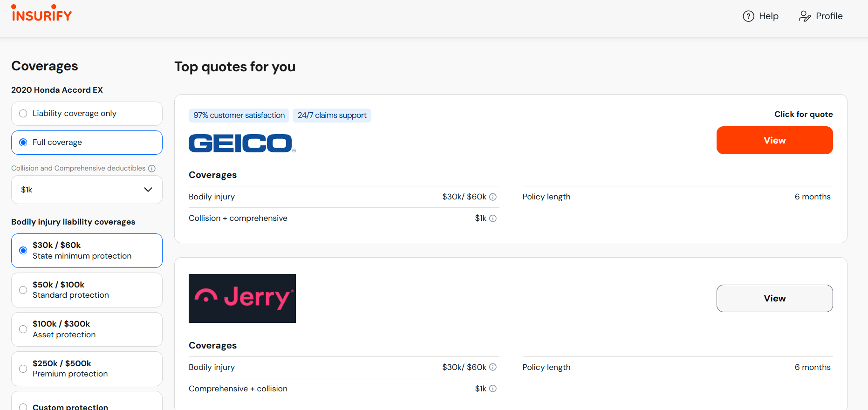The image size is (868, 410).
Task: Open Help from the header
Action: click(760, 16)
